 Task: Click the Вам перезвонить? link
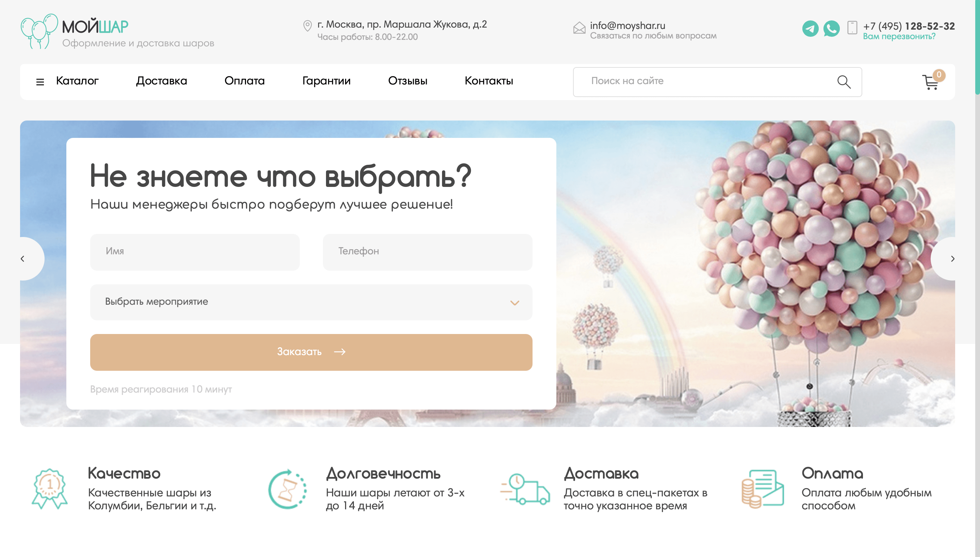point(899,37)
